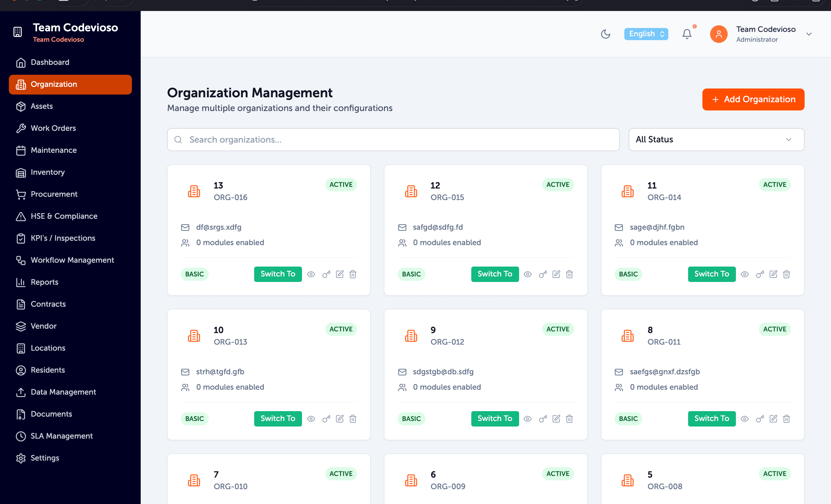The width and height of the screenshot is (831, 504).
Task: Open the All Status filter dropdown
Action: (716, 139)
